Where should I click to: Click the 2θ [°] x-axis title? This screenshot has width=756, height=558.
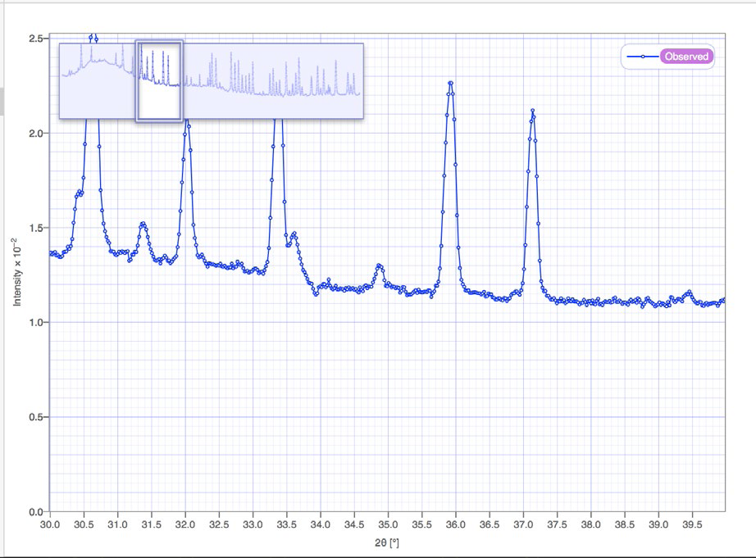point(386,542)
